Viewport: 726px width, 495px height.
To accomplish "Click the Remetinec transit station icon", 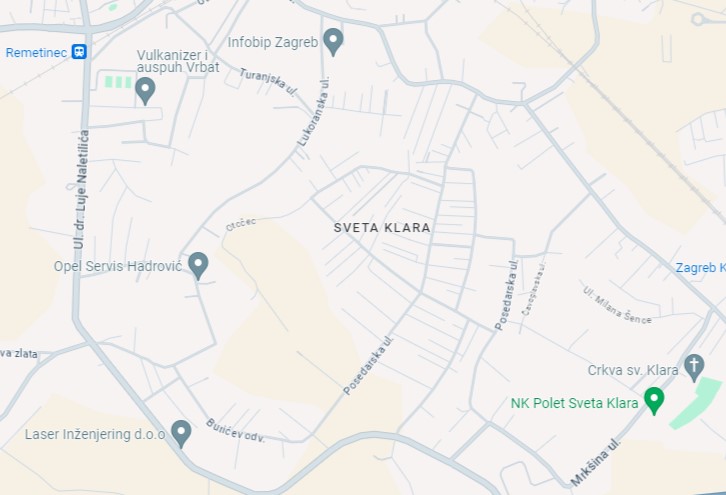I will point(79,51).
